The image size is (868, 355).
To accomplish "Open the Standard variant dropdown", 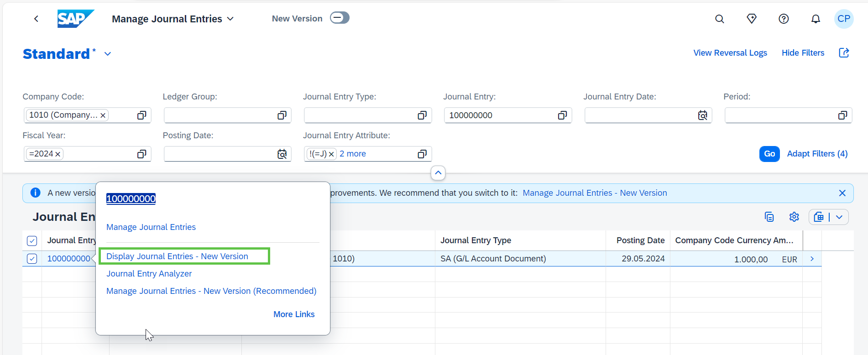I will point(108,54).
